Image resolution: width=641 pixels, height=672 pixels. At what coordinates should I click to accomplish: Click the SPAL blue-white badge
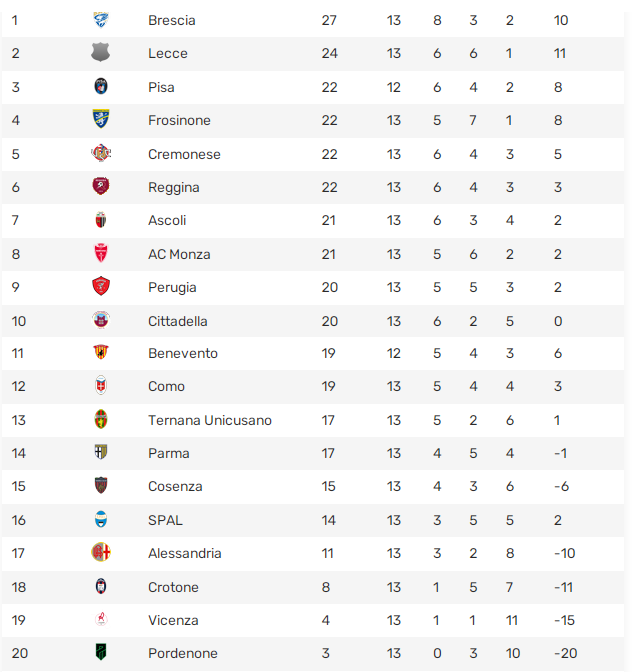click(x=101, y=519)
